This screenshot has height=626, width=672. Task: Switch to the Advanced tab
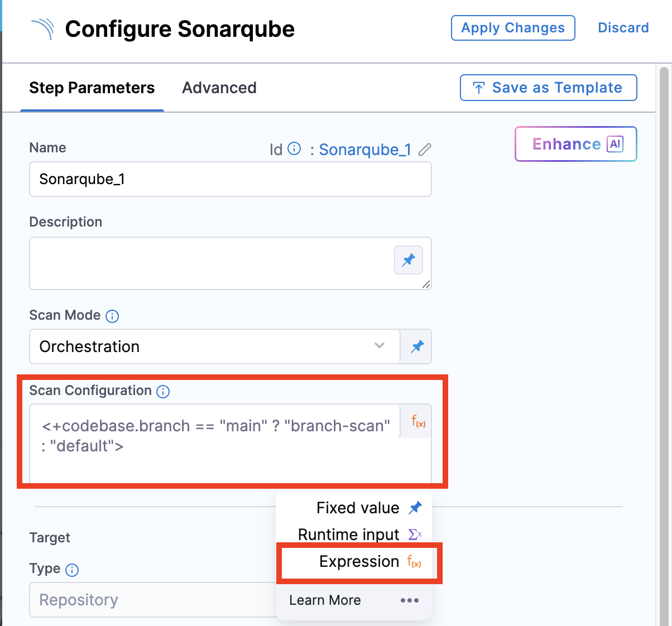(x=219, y=88)
